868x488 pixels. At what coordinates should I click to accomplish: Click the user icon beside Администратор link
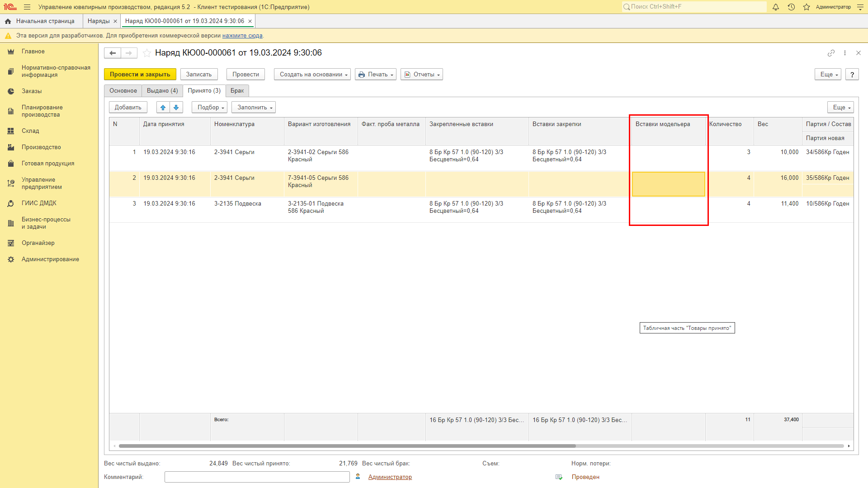point(358,477)
